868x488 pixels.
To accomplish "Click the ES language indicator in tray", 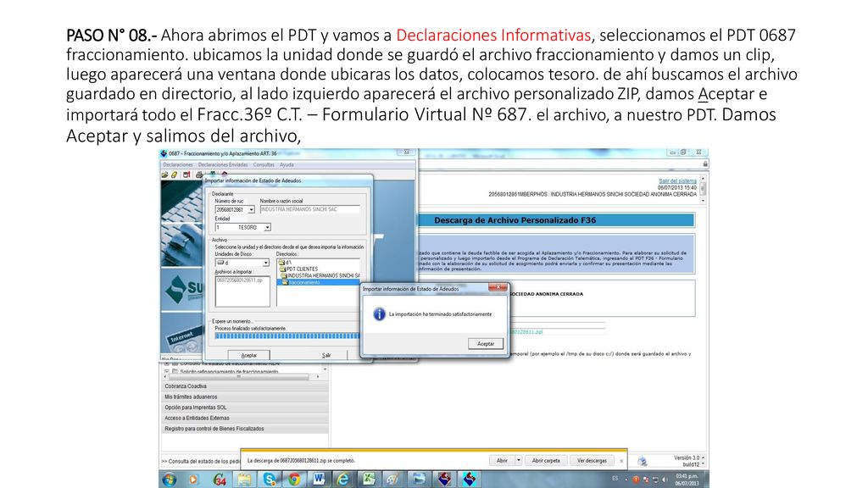I will coord(615,479).
